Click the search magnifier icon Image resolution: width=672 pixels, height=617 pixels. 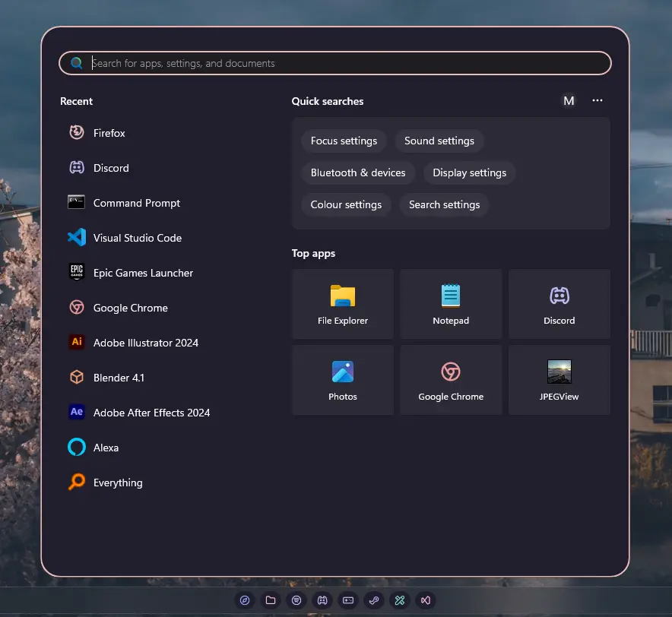tap(77, 63)
